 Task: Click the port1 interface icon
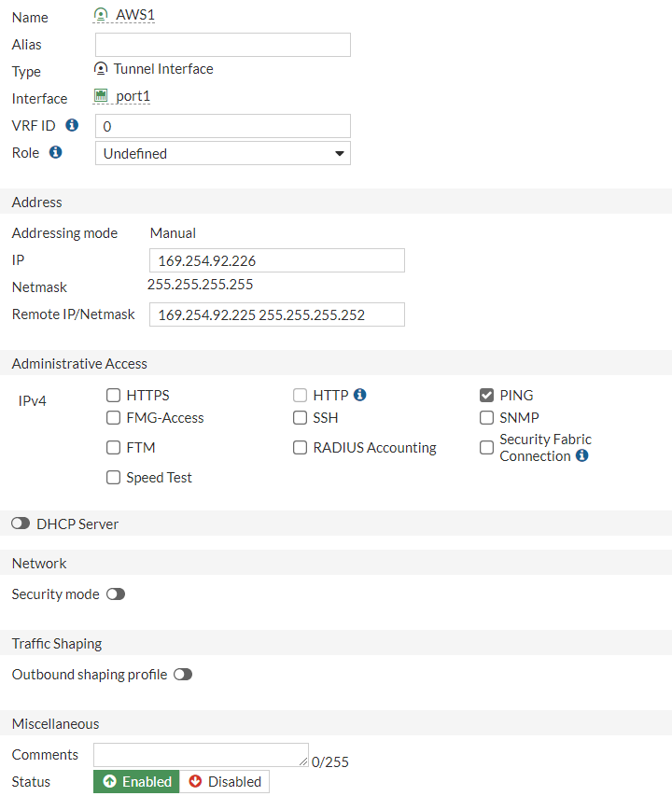click(101, 96)
